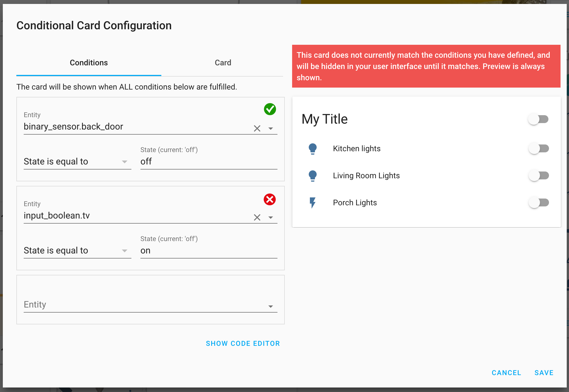Toggle the Living Room Lights switch
569x392 pixels.
pos(538,176)
